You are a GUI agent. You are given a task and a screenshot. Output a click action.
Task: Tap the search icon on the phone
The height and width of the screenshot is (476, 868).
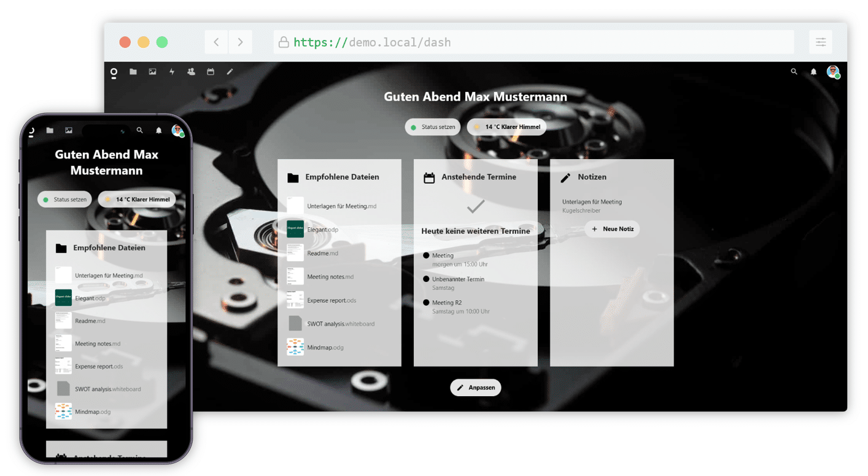coord(140,130)
